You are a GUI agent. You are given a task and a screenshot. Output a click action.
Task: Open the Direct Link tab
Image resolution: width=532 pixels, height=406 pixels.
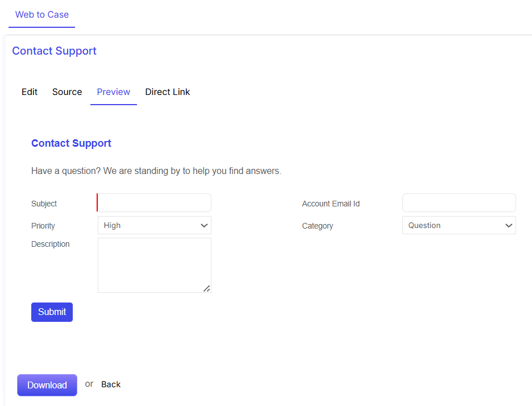pyautogui.click(x=168, y=92)
